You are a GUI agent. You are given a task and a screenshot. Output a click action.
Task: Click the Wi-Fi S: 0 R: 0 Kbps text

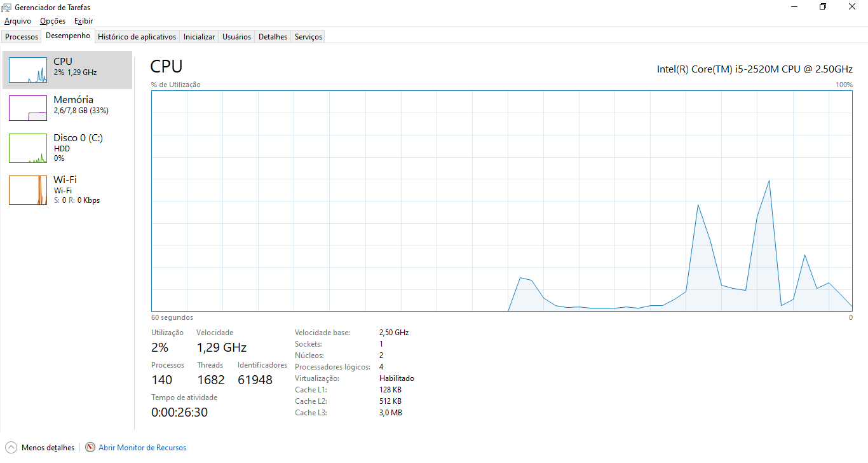[76, 200]
